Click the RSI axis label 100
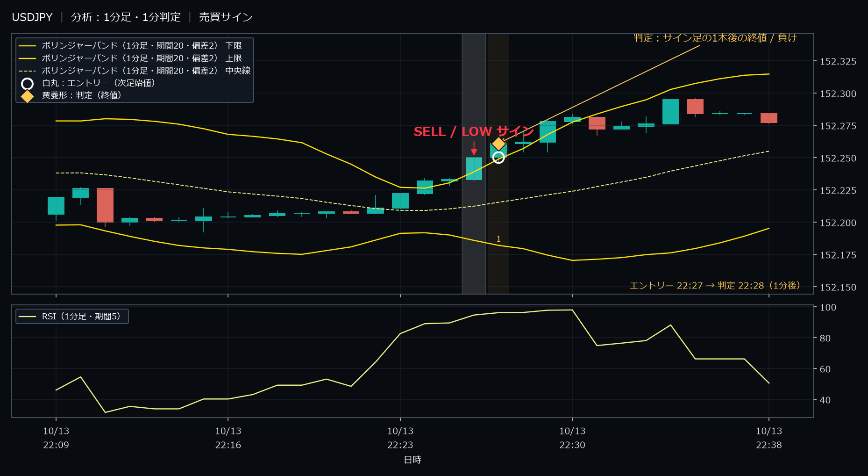Viewport: 868px width, 476px height. (x=828, y=307)
